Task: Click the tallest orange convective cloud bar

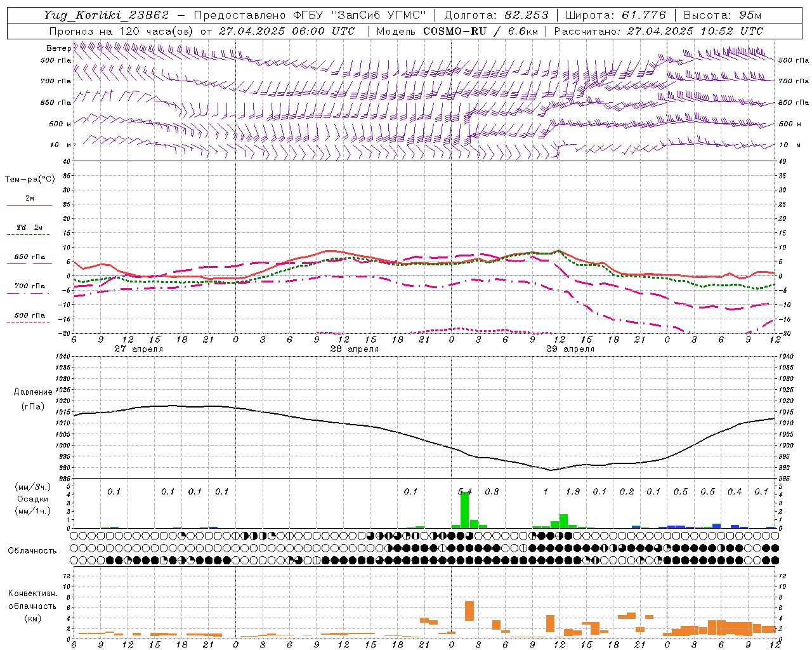Action: (x=469, y=611)
